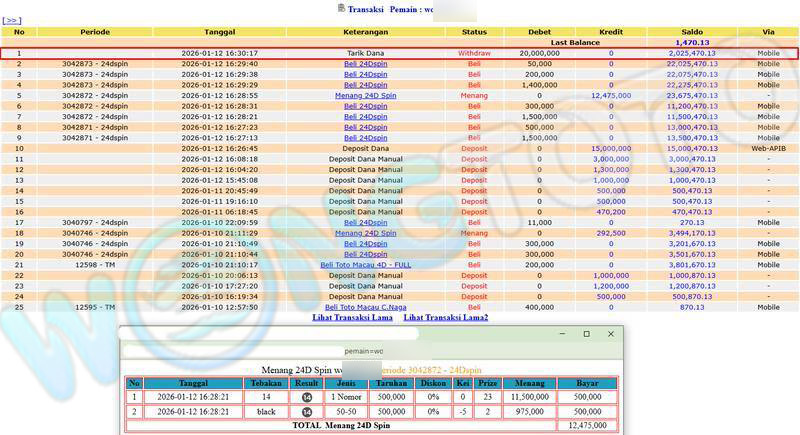Click the result ball icon in popup row 1
Image resolution: width=800 pixels, height=435 pixels.
tap(308, 397)
